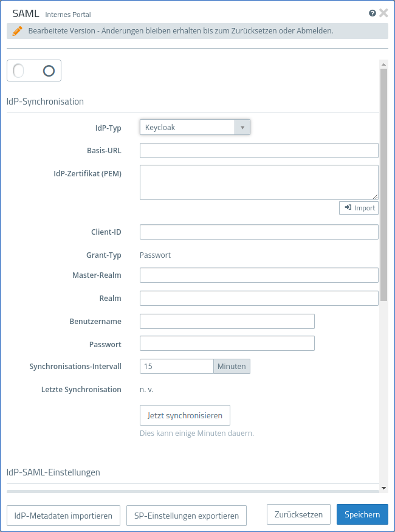Screen dimensions: 395x532
Task: Toggle the SAML enable switch
Action: tap(34, 71)
